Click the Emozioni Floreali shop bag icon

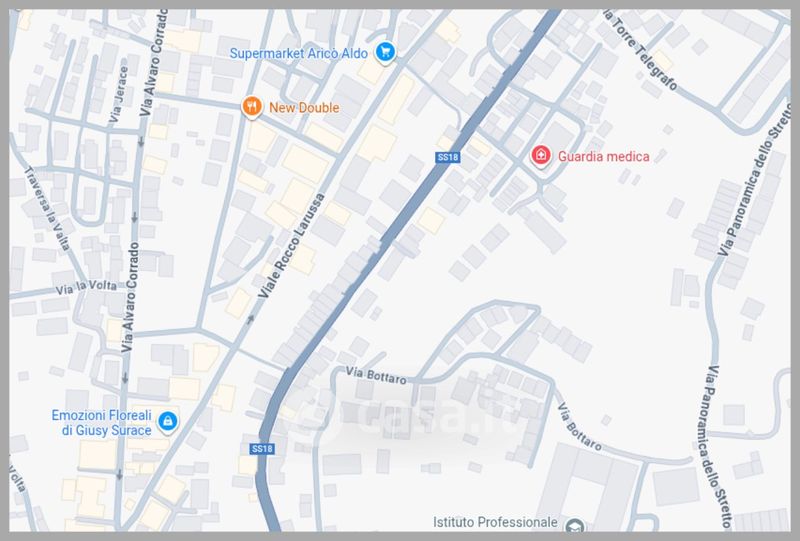coord(167,421)
